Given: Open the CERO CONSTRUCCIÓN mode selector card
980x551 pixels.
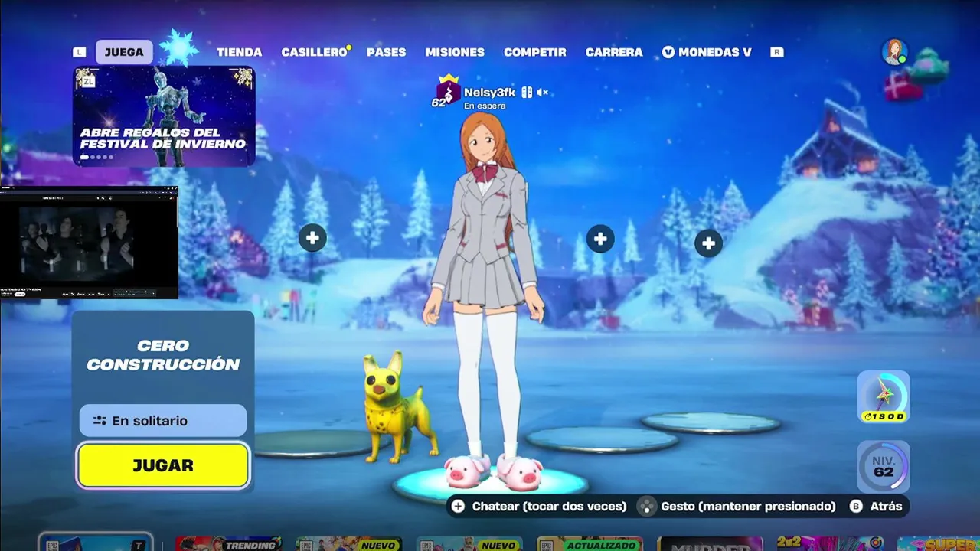Looking at the screenshot, I should pyautogui.click(x=163, y=355).
